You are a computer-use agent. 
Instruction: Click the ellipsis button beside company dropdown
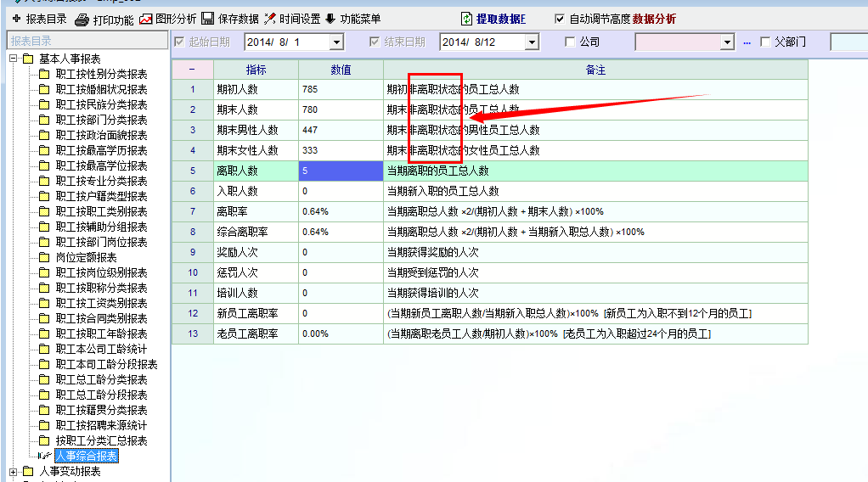[x=747, y=42]
